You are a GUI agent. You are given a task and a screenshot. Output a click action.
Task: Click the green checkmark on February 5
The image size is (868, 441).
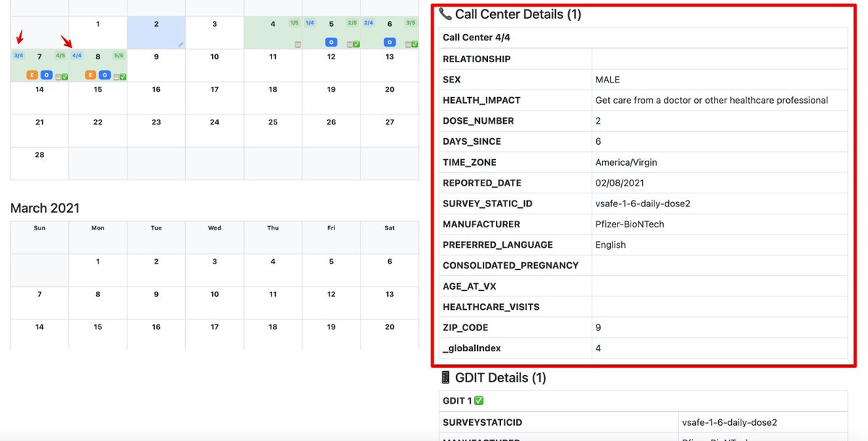356,44
